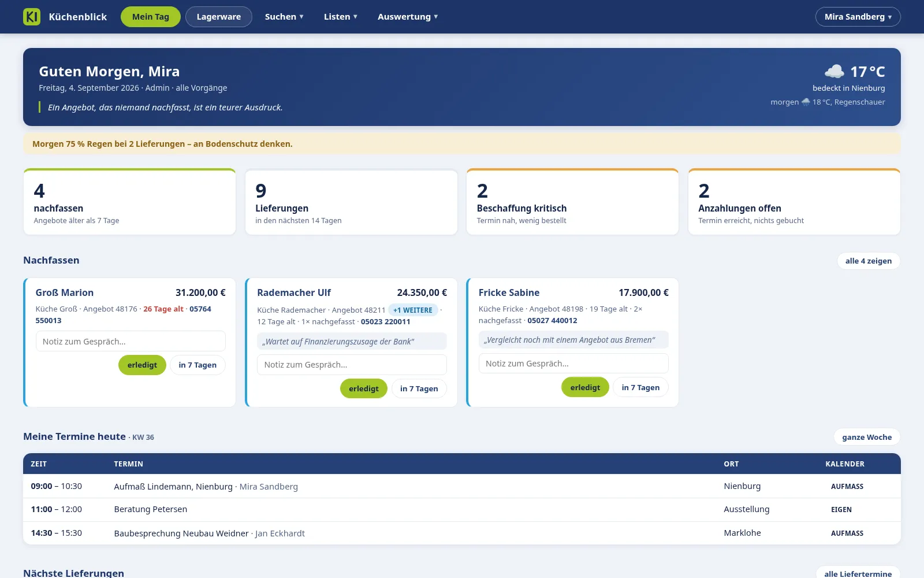The height and width of the screenshot is (578, 924).
Task: Open the ganze Woche view
Action: [x=867, y=437]
